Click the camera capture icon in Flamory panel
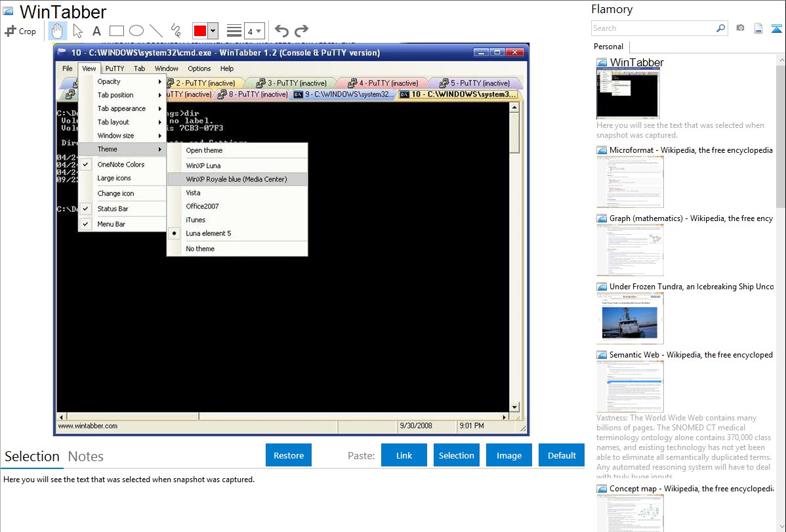The height and width of the screenshot is (532, 786). [x=740, y=28]
